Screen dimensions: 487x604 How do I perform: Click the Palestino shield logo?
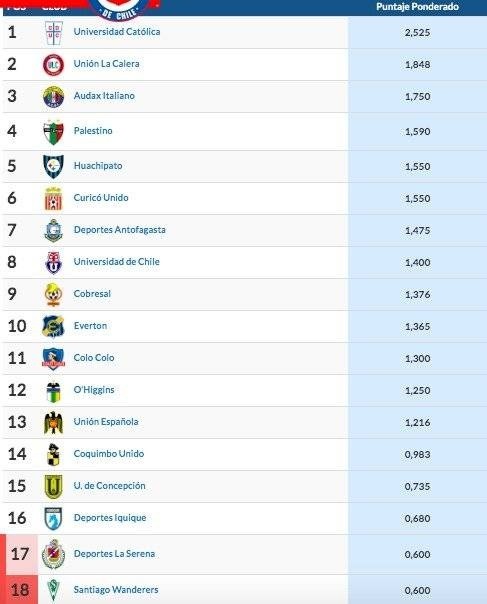[x=53, y=132]
